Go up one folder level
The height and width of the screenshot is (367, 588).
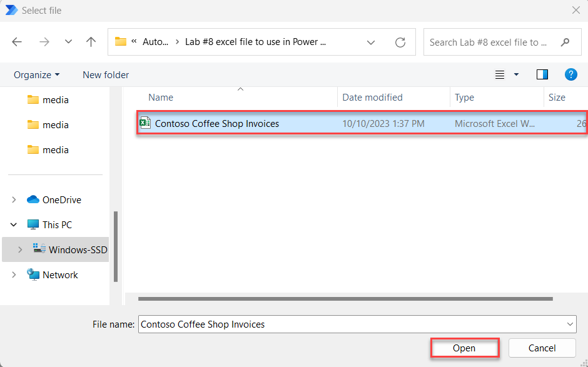coord(91,42)
